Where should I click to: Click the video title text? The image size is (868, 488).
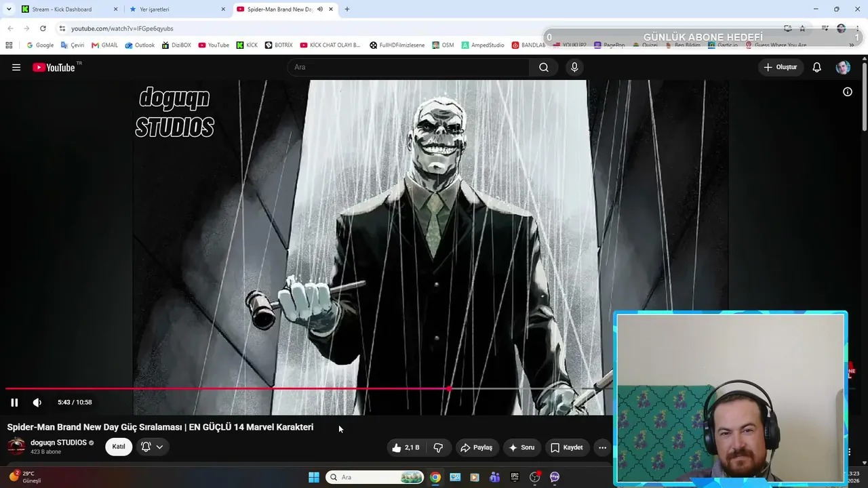(x=160, y=427)
